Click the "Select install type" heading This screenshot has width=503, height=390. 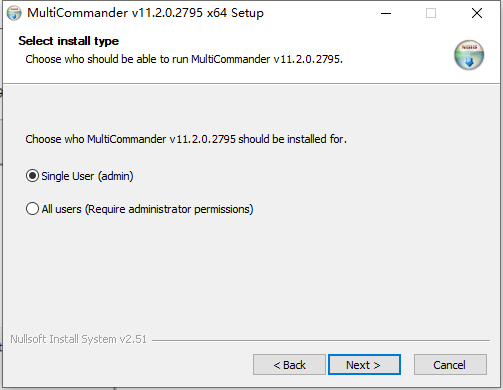click(x=69, y=41)
